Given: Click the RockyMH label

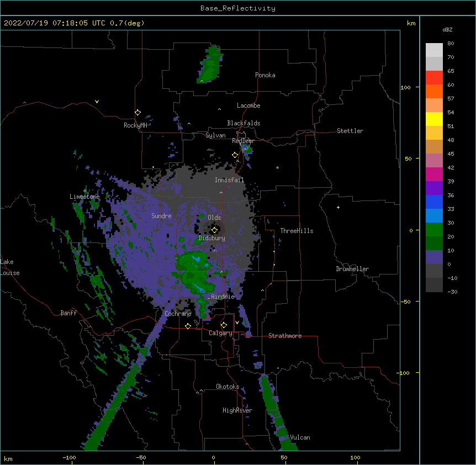Looking at the screenshot, I should (135, 125).
